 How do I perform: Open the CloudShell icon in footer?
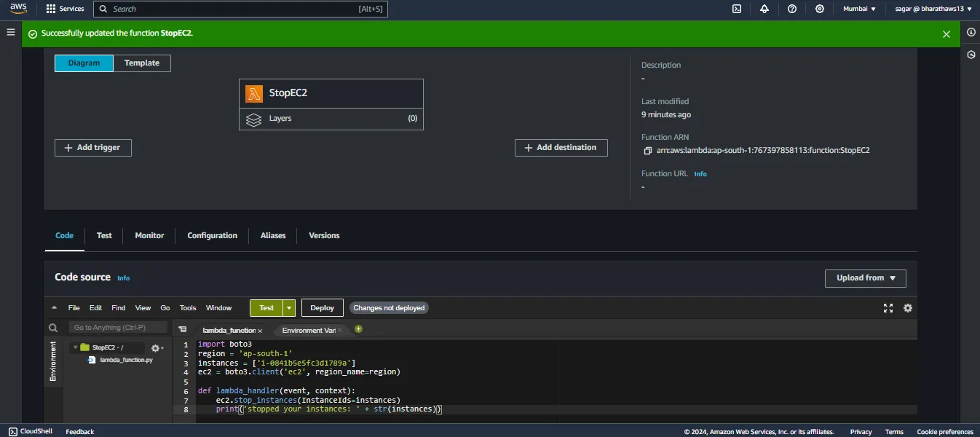pos(13,431)
